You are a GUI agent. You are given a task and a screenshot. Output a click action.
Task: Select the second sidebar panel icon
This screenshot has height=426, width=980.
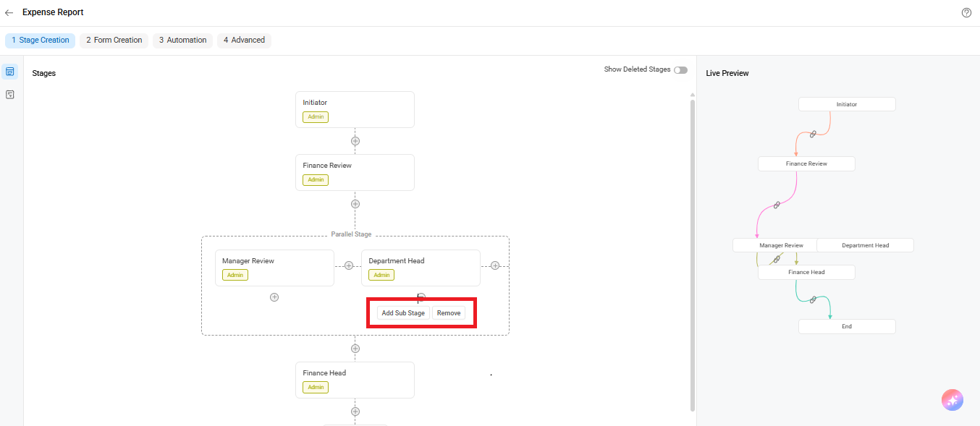(x=10, y=95)
